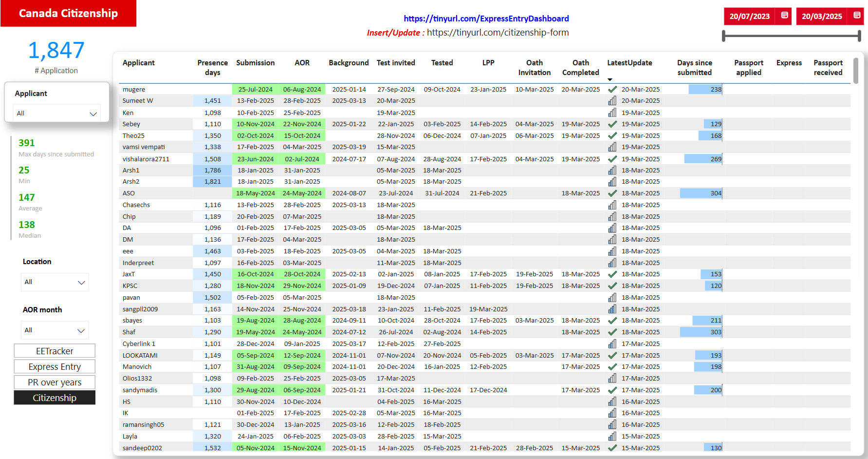
Task: Select applicant name sangpll2009
Action: click(x=140, y=309)
